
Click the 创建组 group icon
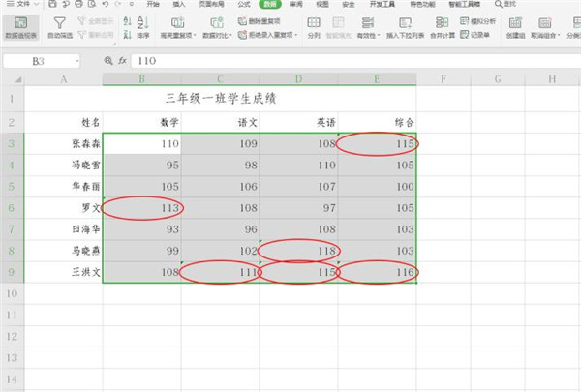tap(515, 27)
